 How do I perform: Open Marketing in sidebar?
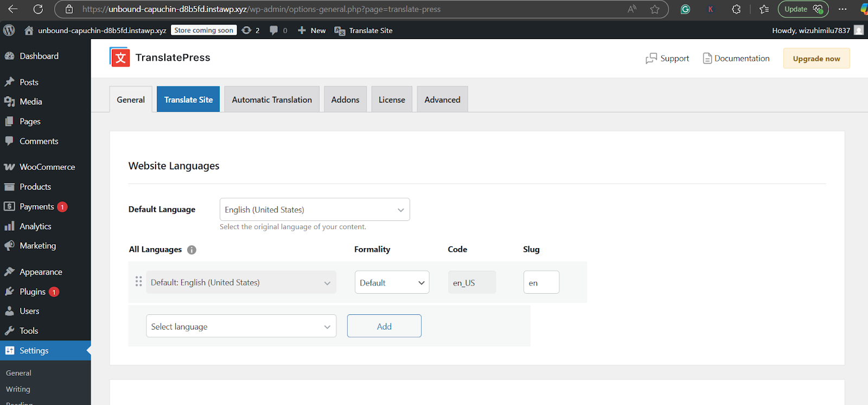[x=37, y=246]
